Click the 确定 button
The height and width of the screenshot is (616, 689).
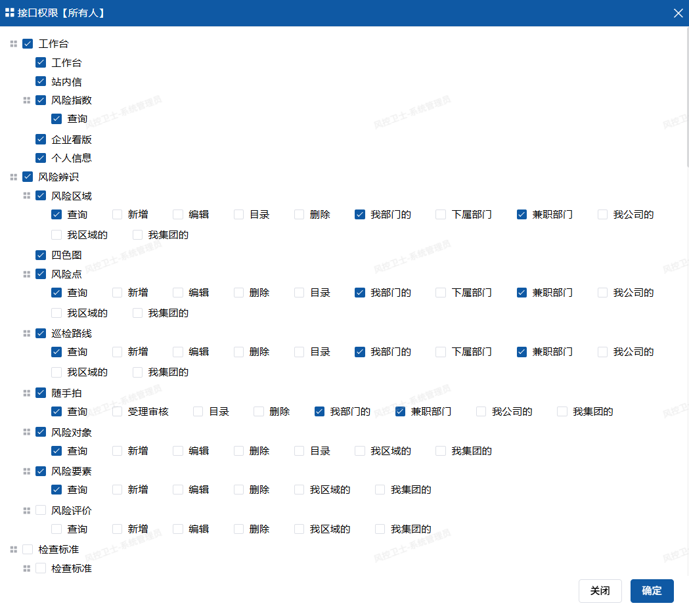[652, 590]
